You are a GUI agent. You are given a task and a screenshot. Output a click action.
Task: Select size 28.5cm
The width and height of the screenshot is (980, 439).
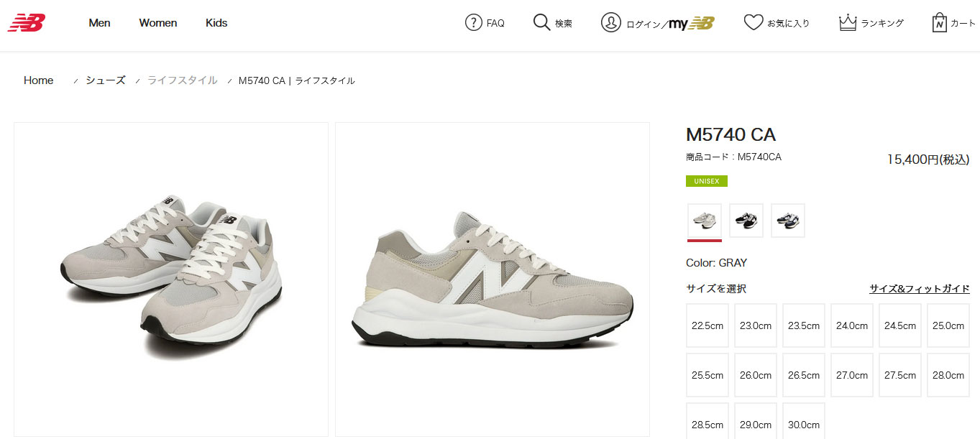(x=707, y=421)
